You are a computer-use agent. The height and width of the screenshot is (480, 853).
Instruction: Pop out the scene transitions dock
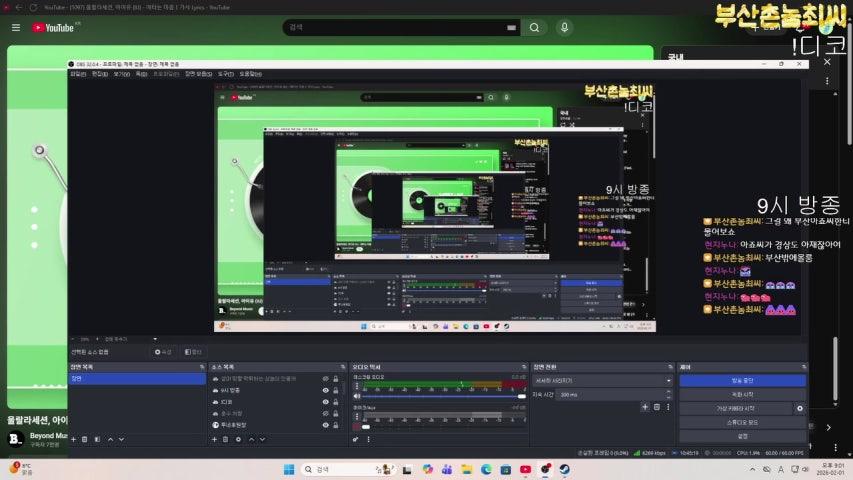coord(670,367)
